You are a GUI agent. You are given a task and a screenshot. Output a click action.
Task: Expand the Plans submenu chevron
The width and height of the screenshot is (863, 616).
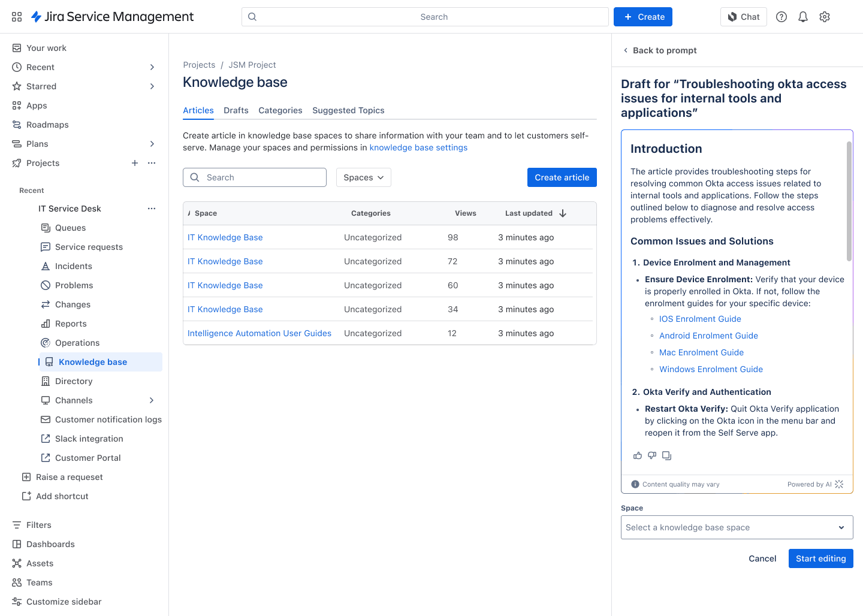152,144
